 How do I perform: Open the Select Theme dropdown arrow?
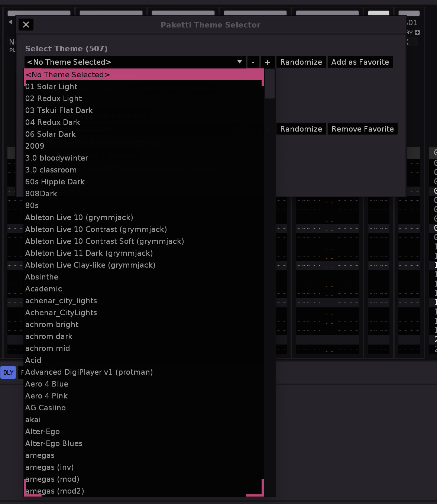(x=240, y=62)
